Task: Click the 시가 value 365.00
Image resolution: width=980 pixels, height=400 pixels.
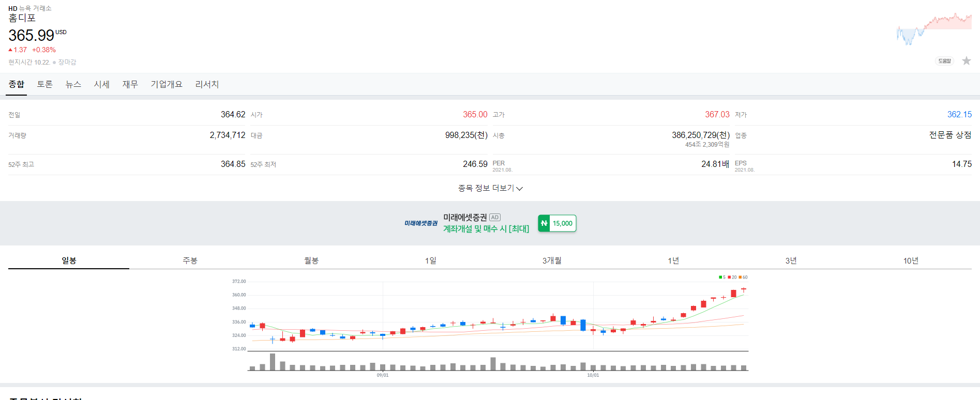Action: point(475,114)
